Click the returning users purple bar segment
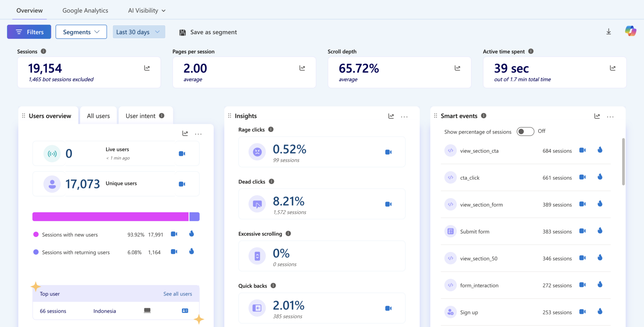Screen dimensions: 644x327 (x=194, y=217)
